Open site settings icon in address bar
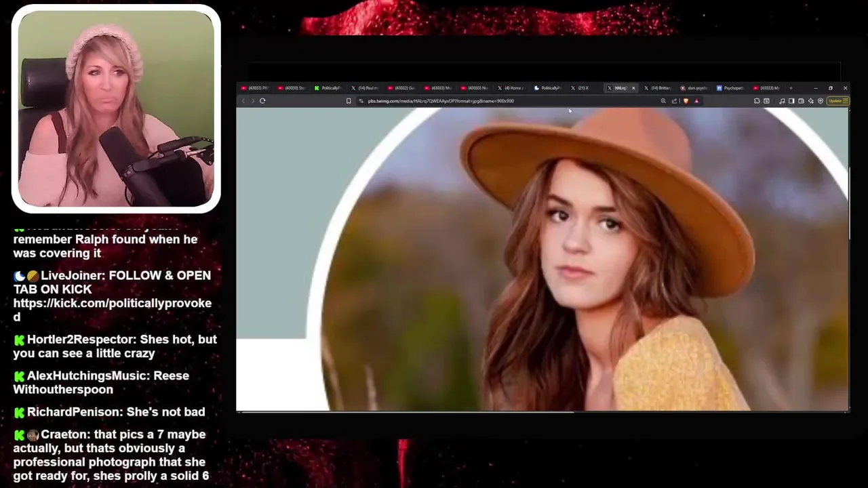This screenshot has height=488, width=868. click(361, 101)
